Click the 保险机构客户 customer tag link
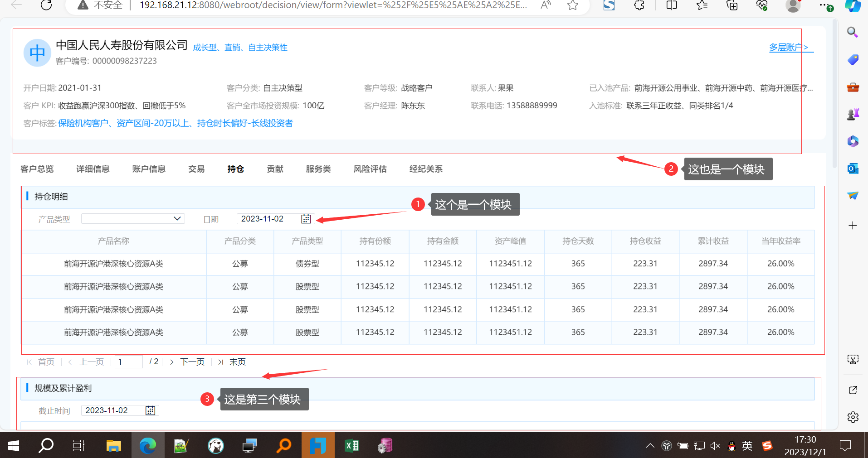The height and width of the screenshot is (458, 868). (x=83, y=123)
